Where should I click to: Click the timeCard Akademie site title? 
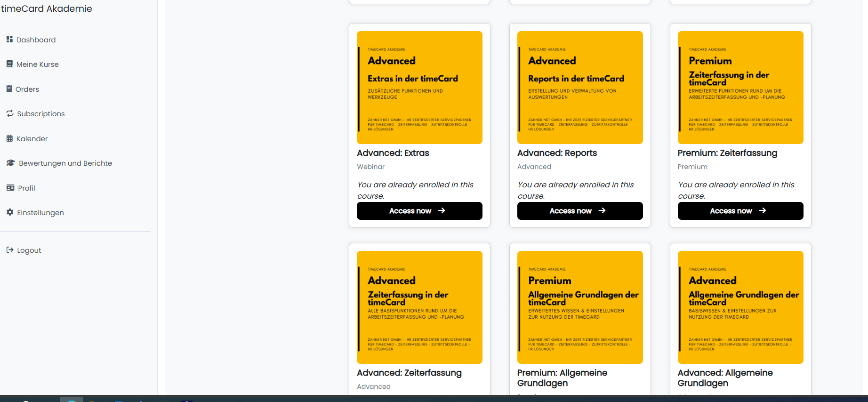pos(47,8)
